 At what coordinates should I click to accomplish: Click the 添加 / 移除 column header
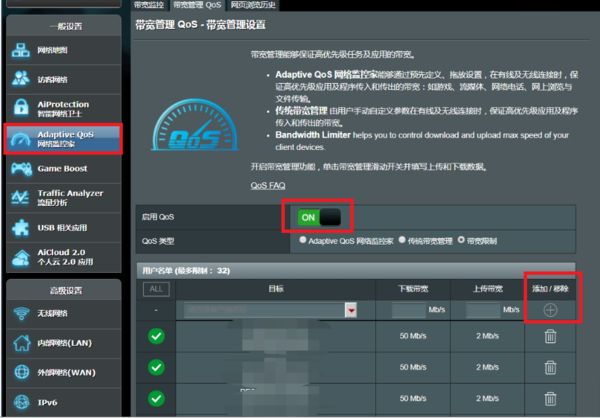click(x=550, y=289)
